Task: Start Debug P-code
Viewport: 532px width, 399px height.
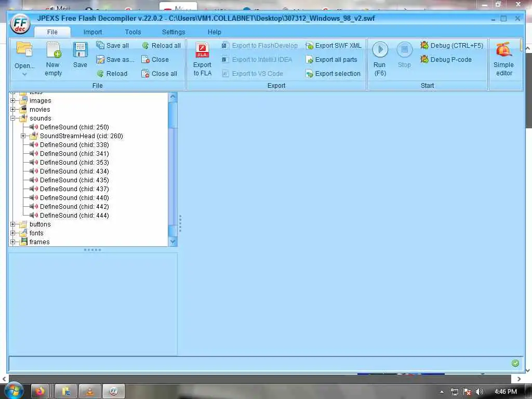Action: point(446,60)
